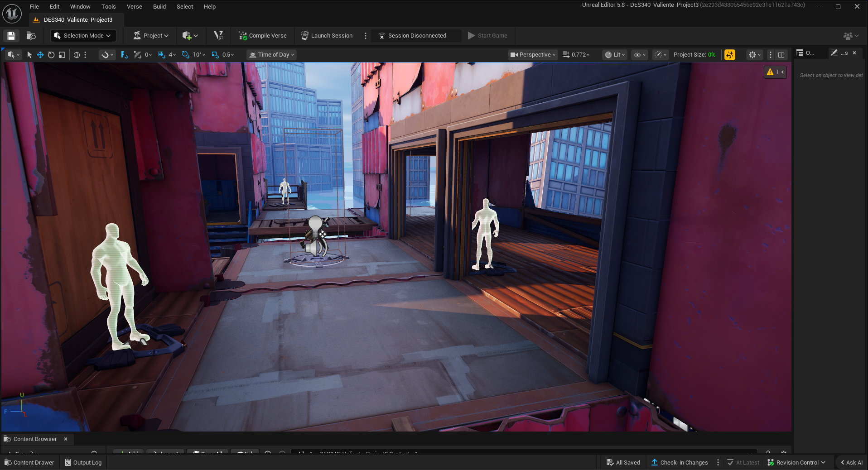The width and height of the screenshot is (868, 470).
Task: Toggle grid position snapping
Action: coord(162,55)
